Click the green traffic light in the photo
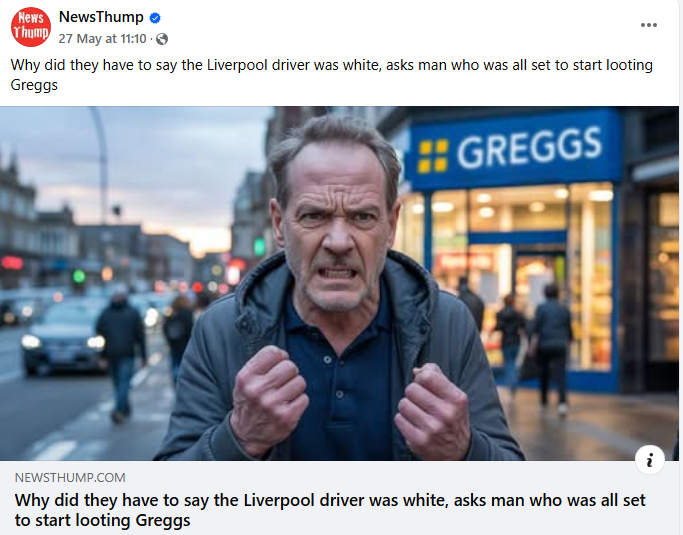The height and width of the screenshot is (535, 683). click(x=79, y=276)
